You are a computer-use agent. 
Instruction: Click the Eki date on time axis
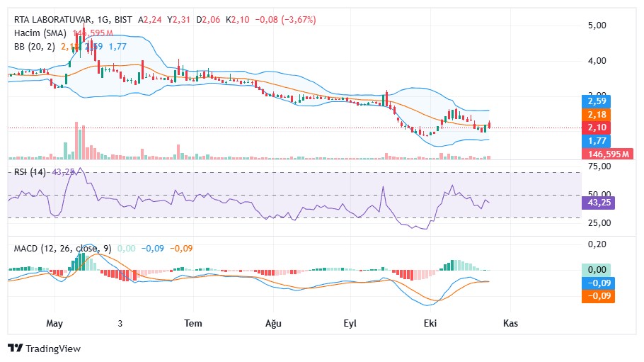[x=430, y=323]
